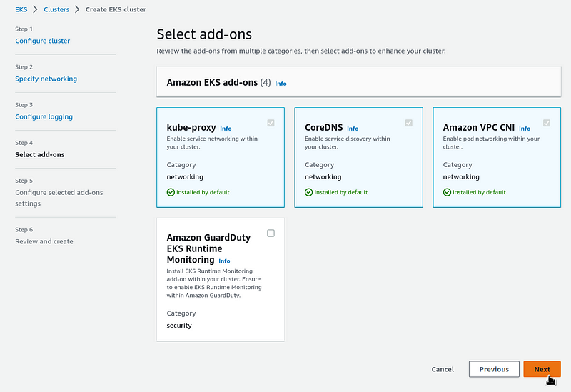Click VPC CNI Installed by default check icon
The image size is (571, 392).
(448, 192)
